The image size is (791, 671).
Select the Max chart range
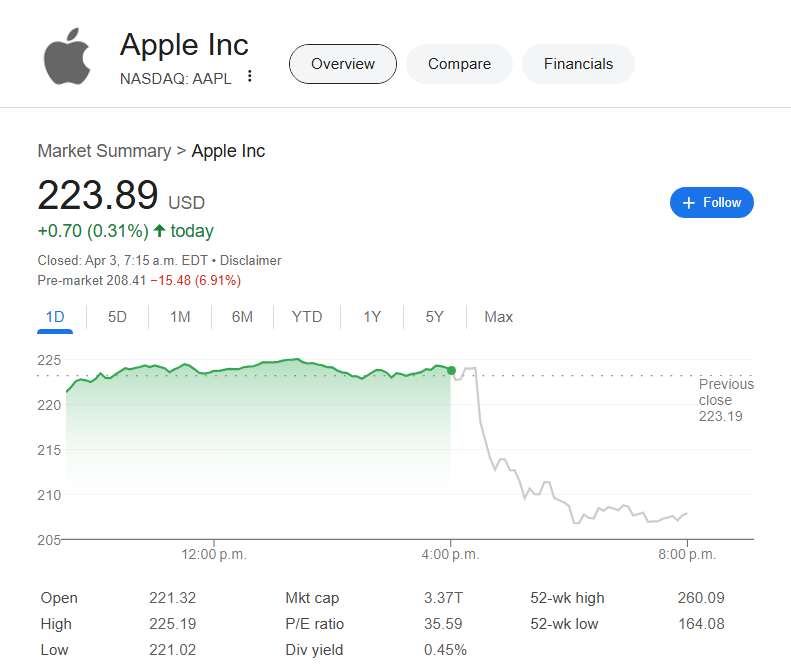[x=498, y=317]
